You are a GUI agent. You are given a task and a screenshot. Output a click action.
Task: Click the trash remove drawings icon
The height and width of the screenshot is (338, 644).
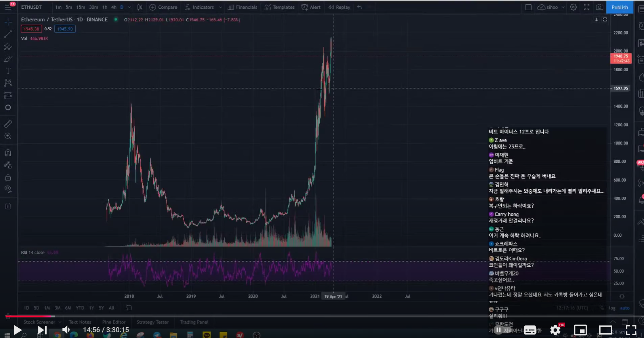pos(8,206)
